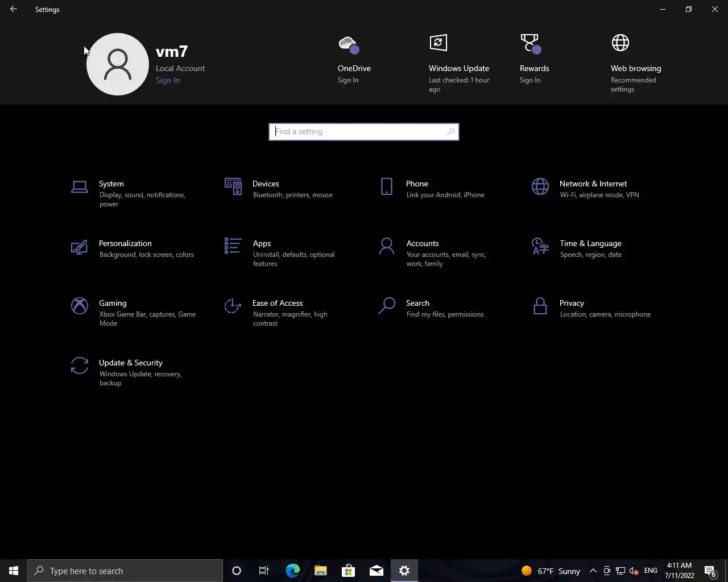
Task: Click the 67°F Sunny weather widget
Action: pyautogui.click(x=551, y=571)
